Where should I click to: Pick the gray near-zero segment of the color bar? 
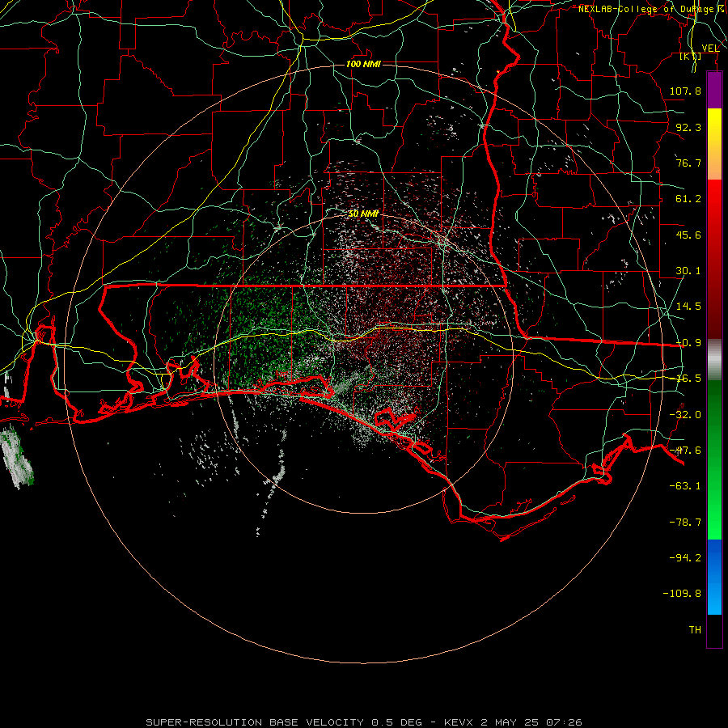pos(714,359)
